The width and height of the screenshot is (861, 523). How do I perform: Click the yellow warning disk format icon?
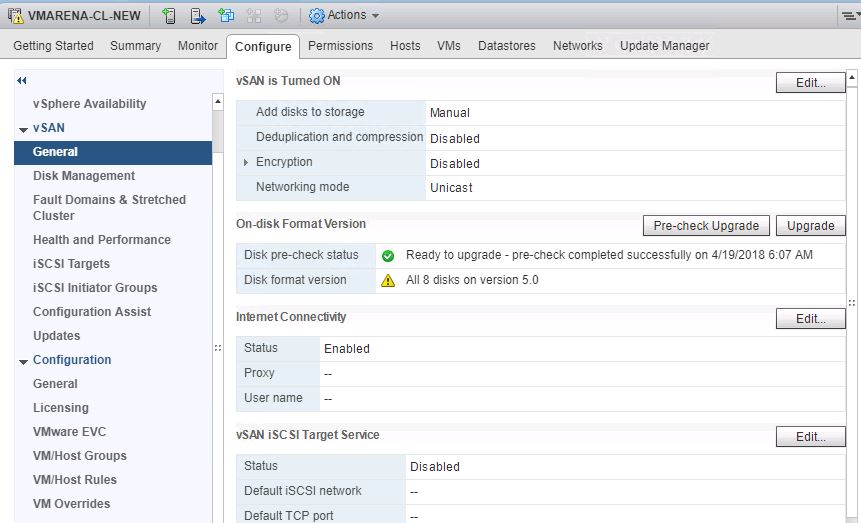click(x=388, y=281)
